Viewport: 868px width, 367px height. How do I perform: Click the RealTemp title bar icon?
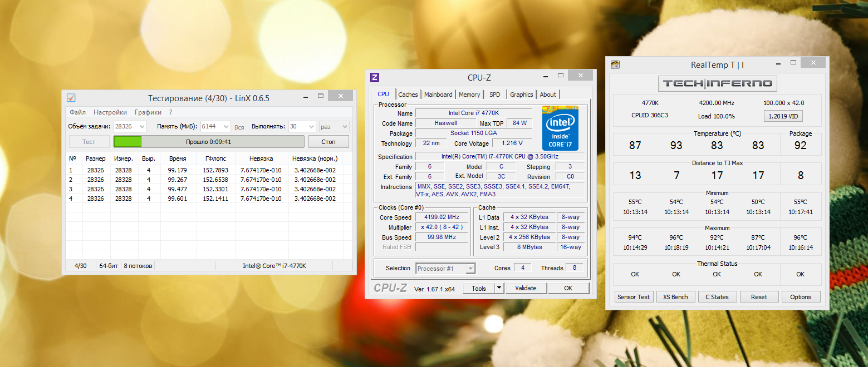pos(615,65)
